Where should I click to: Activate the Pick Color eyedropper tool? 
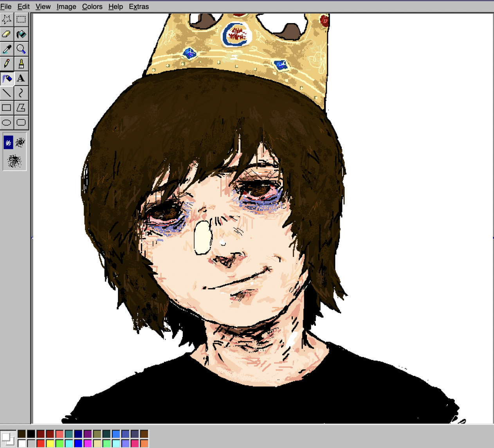click(7, 49)
